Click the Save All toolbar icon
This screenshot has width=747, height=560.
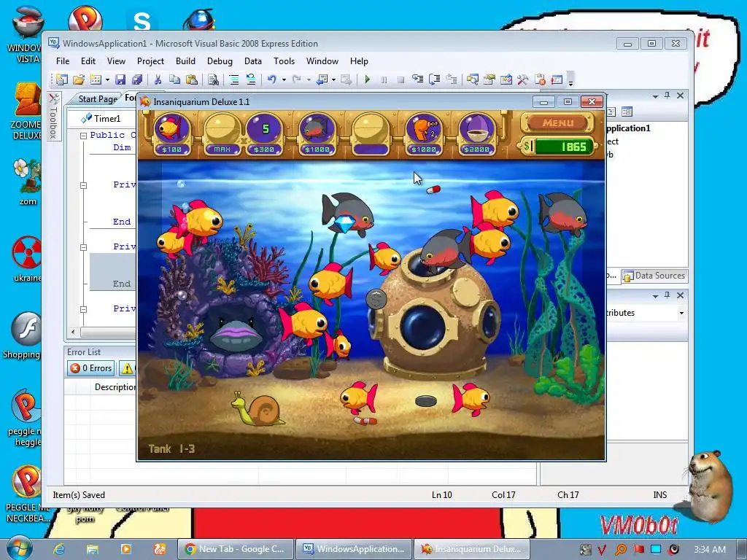(x=137, y=79)
